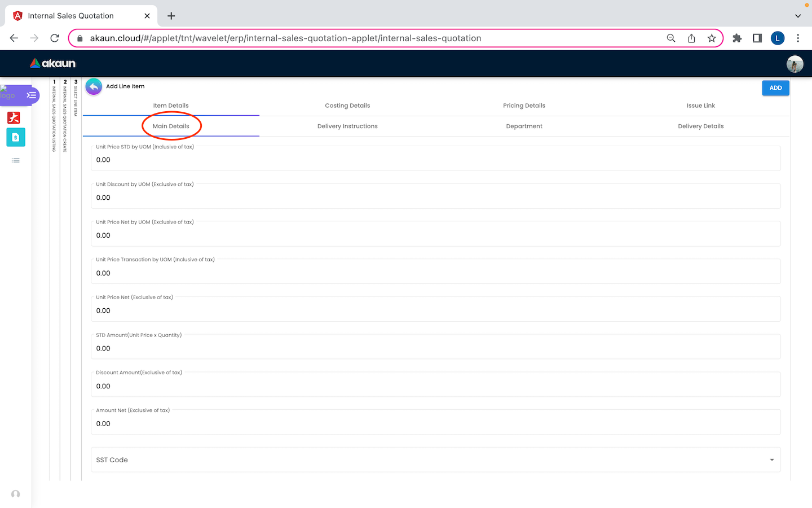Reload the page
Screen dimensions: 812x508
(55, 38)
